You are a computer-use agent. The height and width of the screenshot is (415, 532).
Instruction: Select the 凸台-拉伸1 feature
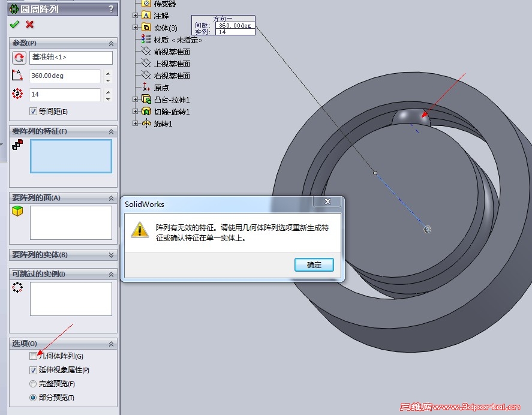click(x=172, y=100)
